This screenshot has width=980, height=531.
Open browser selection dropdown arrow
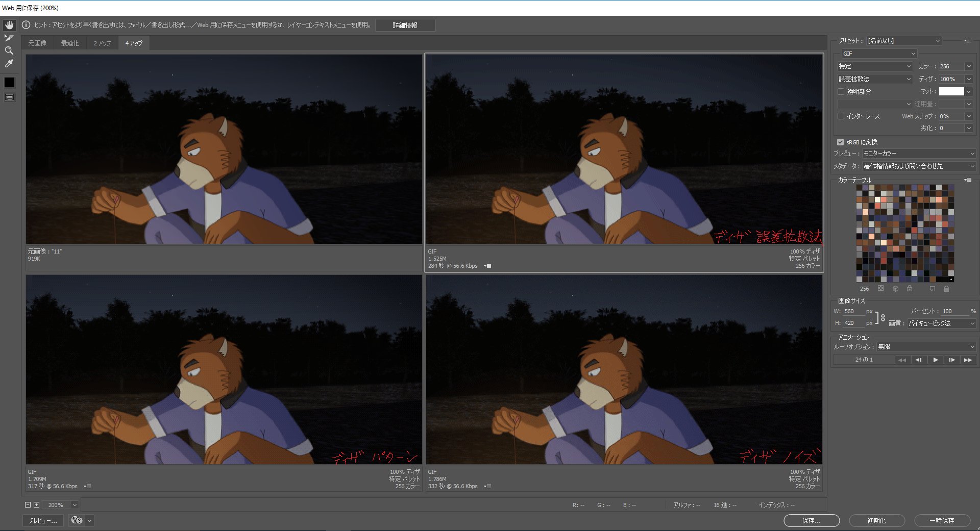click(x=90, y=520)
